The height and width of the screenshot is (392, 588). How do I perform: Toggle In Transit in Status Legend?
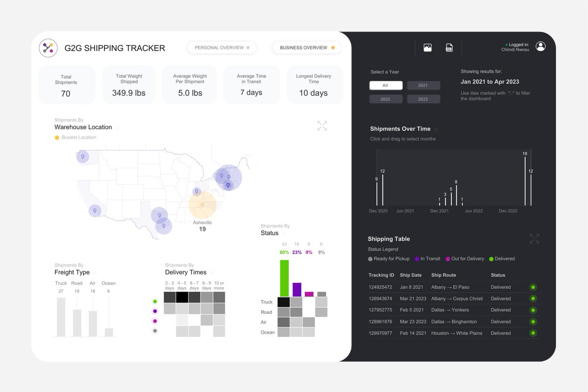(427, 259)
